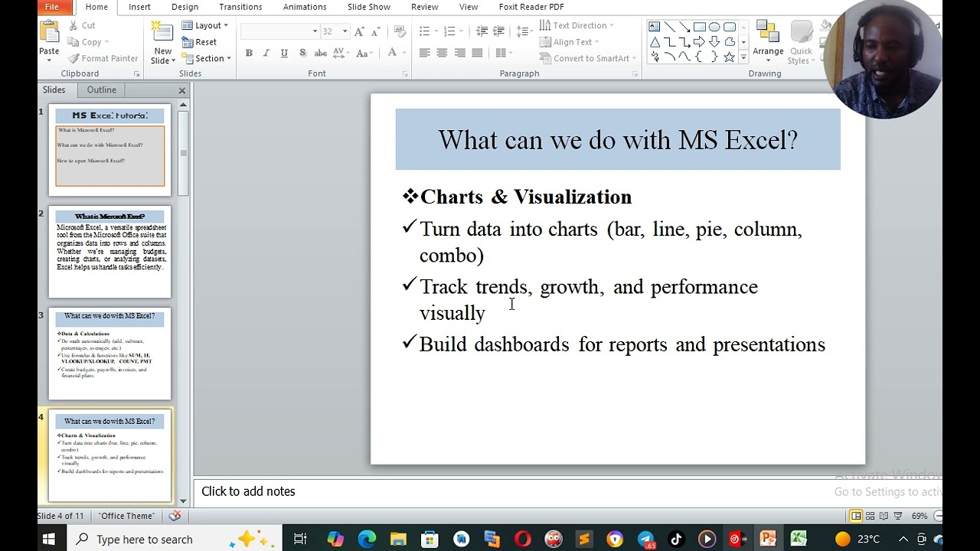Switch to the Transitions ribbon tab

pyautogui.click(x=240, y=7)
